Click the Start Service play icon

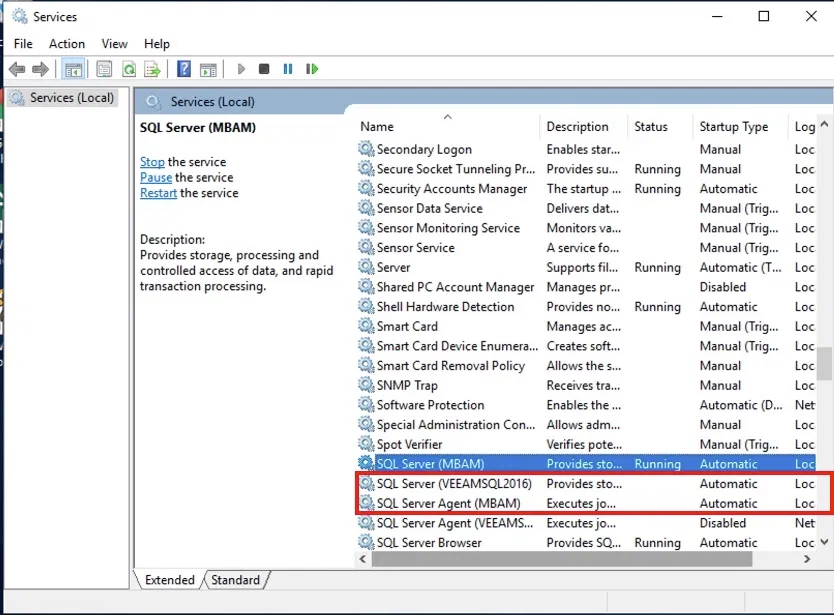[x=241, y=69]
